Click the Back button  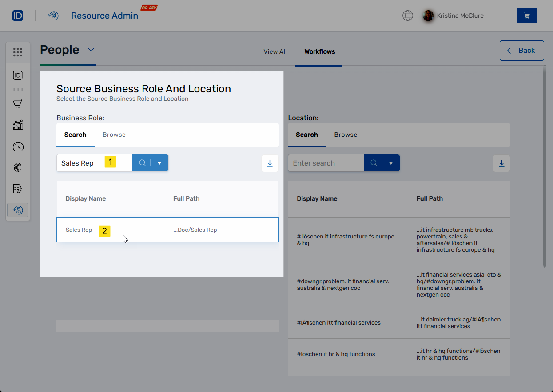pos(521,50)
